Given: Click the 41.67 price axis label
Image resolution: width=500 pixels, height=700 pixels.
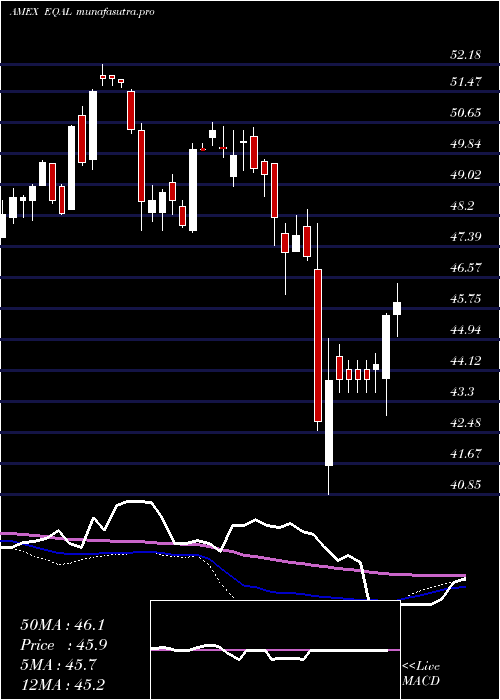Looking at the screenshot, I should pos(465,454).
